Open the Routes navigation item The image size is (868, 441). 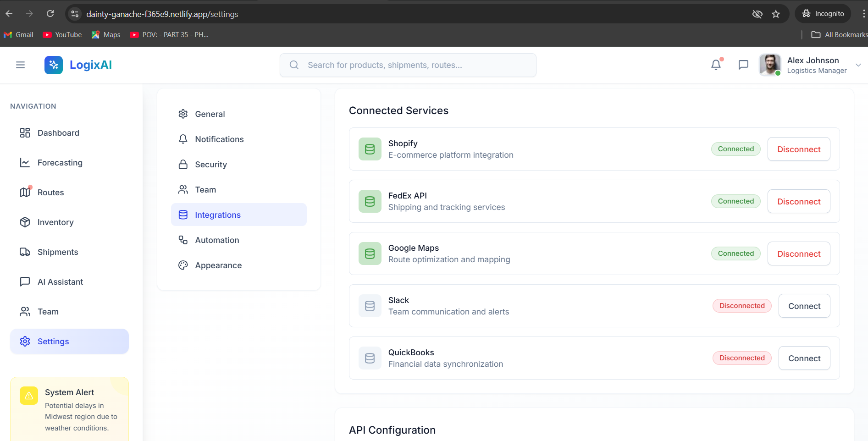click(x=69, y=193)
